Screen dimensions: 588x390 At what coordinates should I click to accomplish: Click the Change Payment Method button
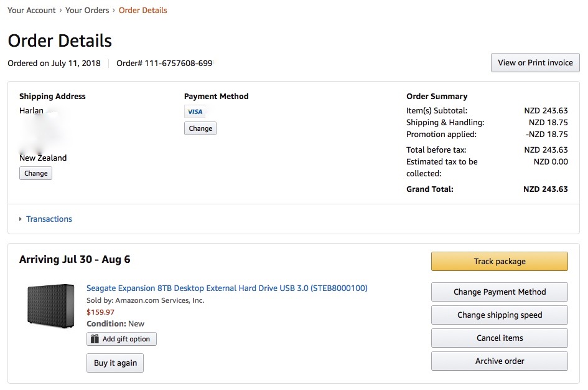pyautogui.click(x=499, y=292)
